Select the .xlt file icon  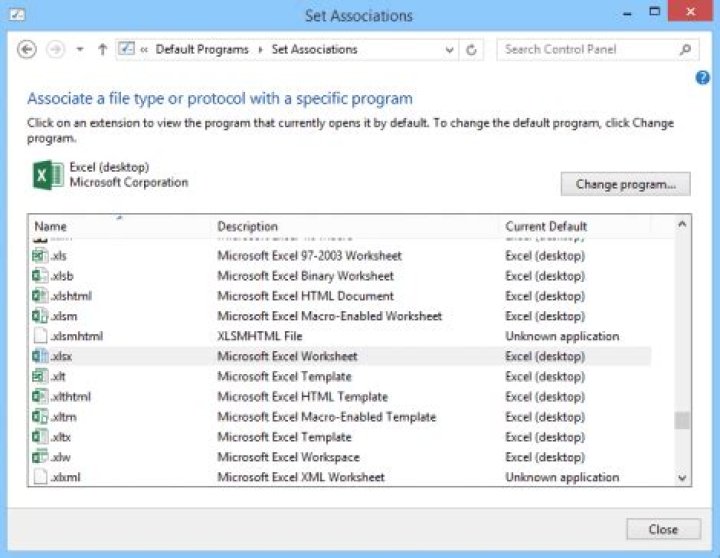coord(40,376)
